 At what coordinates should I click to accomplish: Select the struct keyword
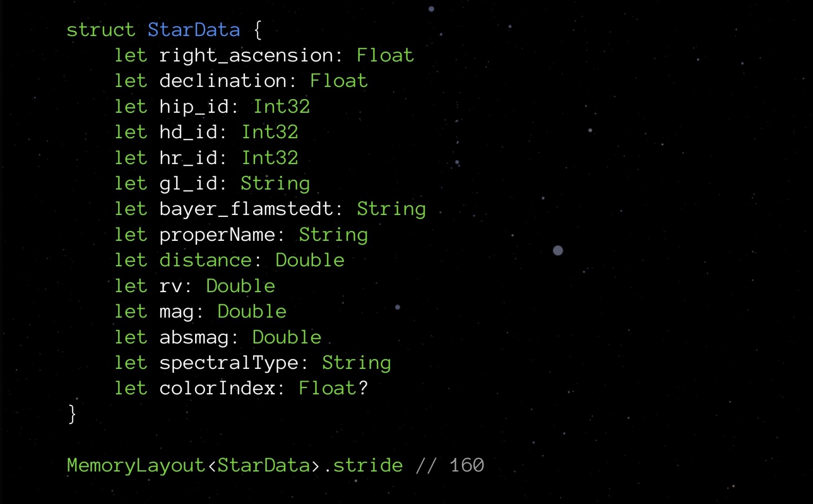[101, 30]
